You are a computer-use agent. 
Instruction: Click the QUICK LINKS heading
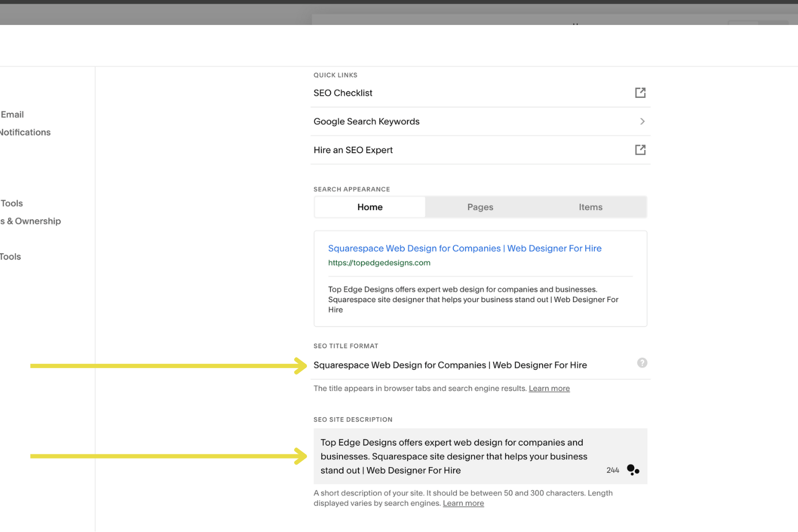click(x=335, y=75)
